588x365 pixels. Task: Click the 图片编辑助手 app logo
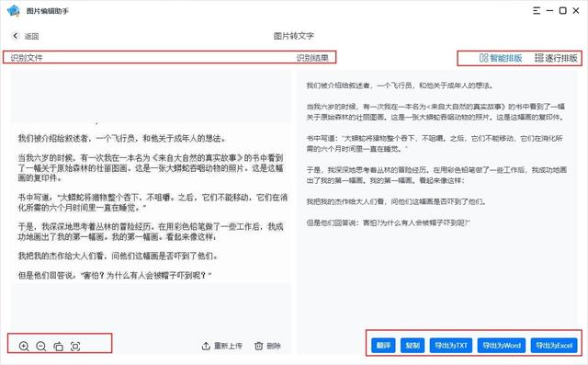pos(14,10)
